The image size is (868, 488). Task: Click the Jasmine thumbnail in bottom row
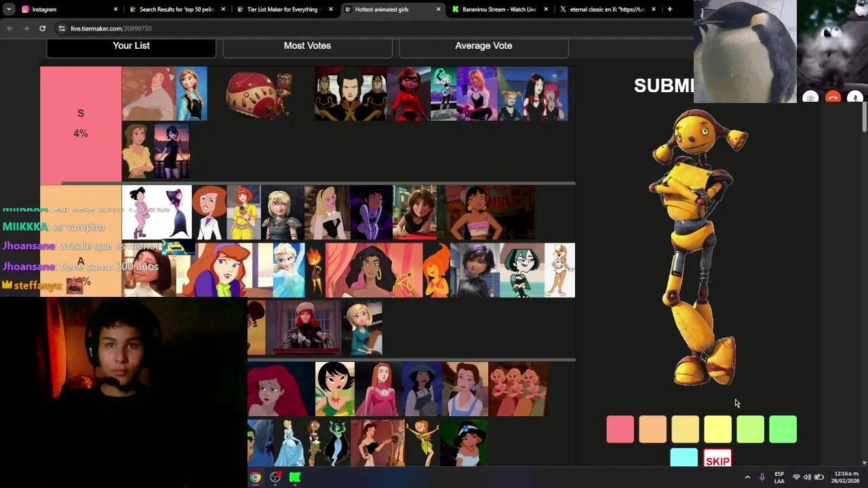coord(464,443)
